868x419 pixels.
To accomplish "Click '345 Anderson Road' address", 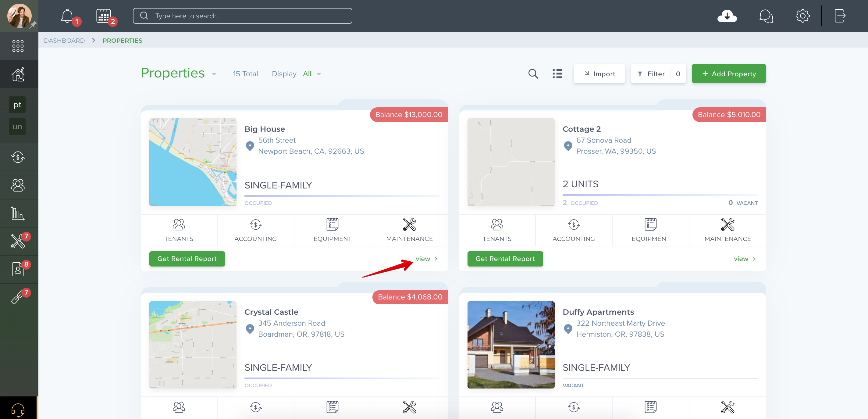I will tap(291, 323).
